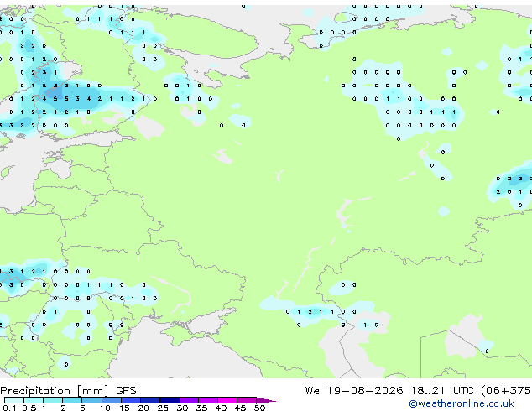Screen dimensions: 532x411
Task: Pick the 25–30 mm navy legend swatch
Action: (x=169, y=400)
